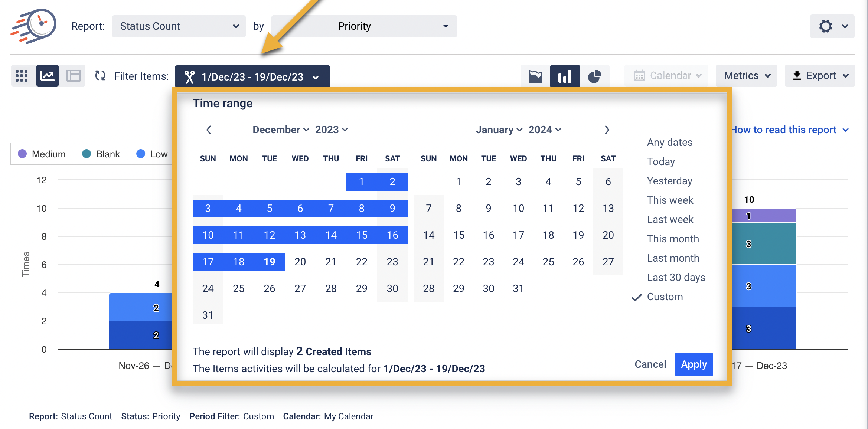Select December 25 in calendar

point(238,289)
